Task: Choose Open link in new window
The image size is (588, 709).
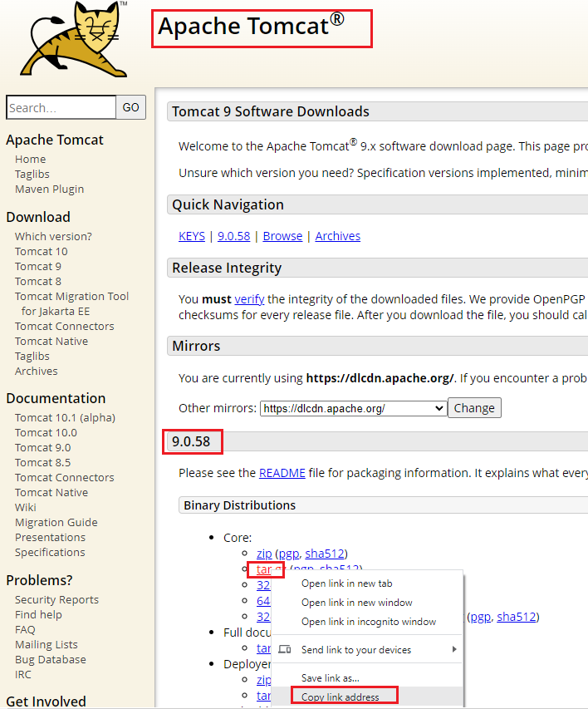Action: click(356, 603)
